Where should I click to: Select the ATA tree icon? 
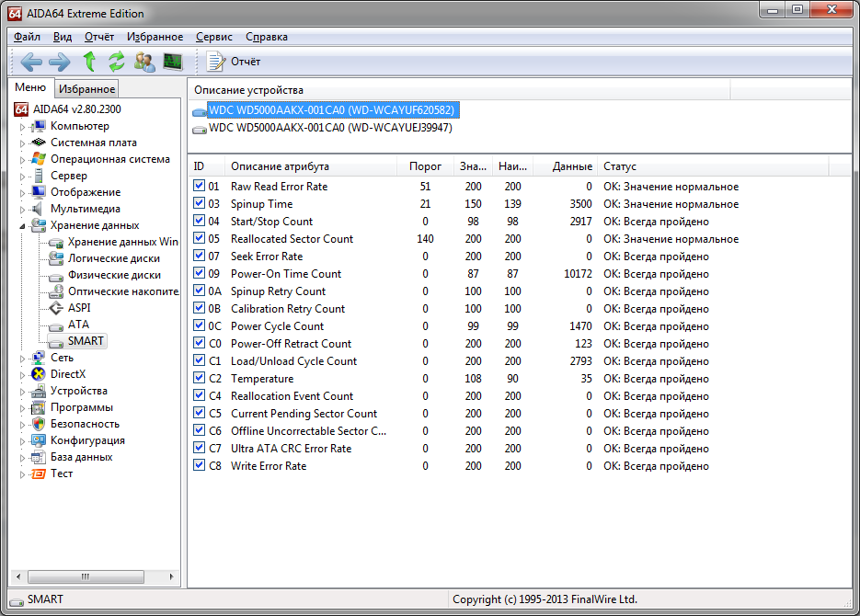(56, 326)
